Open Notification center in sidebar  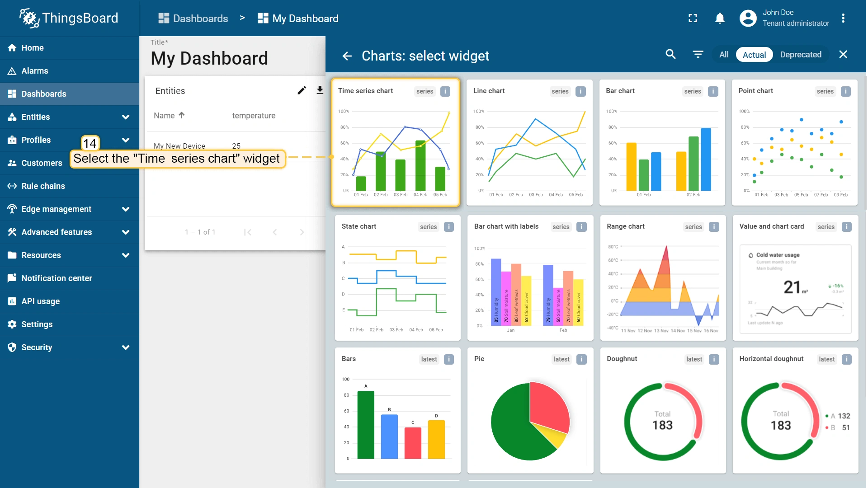tap(57, 278)
